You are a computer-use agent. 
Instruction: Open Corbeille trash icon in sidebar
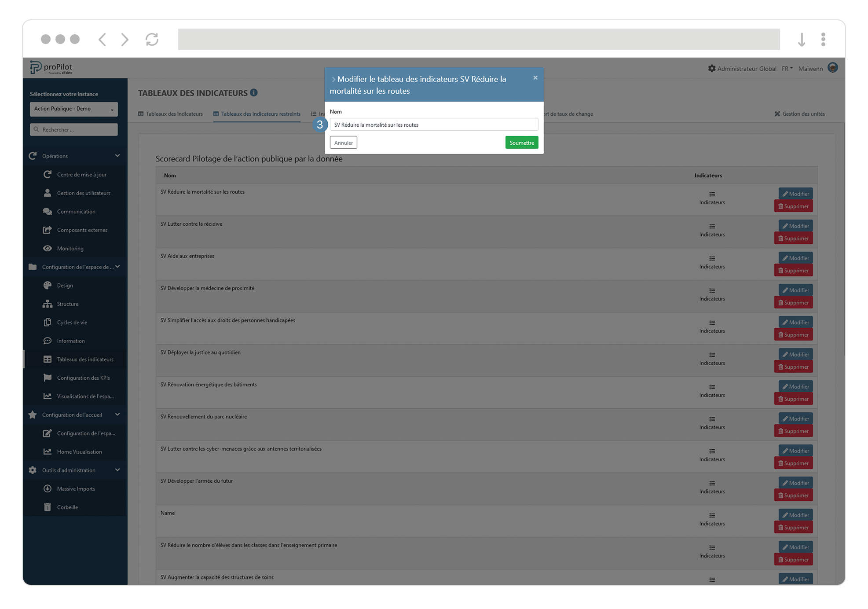click(x=48, y=507)
